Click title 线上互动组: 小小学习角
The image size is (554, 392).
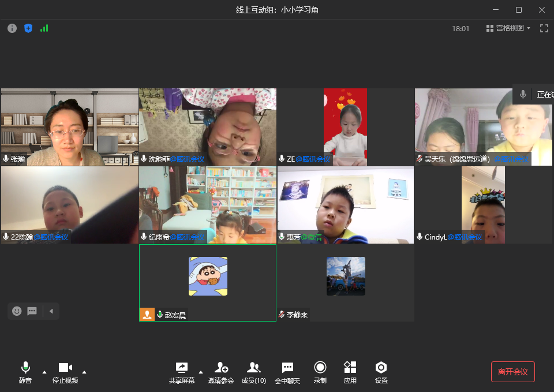tap(277, 10)
